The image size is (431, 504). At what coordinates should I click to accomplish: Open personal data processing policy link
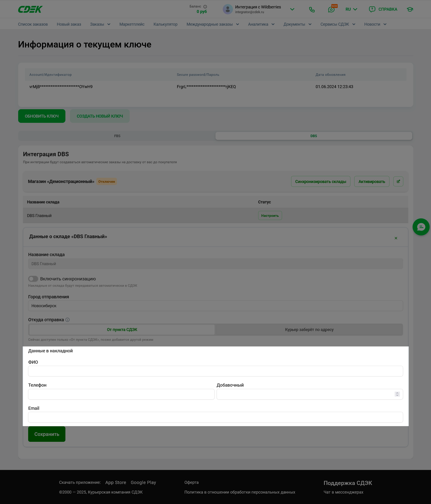click(240, 492)
